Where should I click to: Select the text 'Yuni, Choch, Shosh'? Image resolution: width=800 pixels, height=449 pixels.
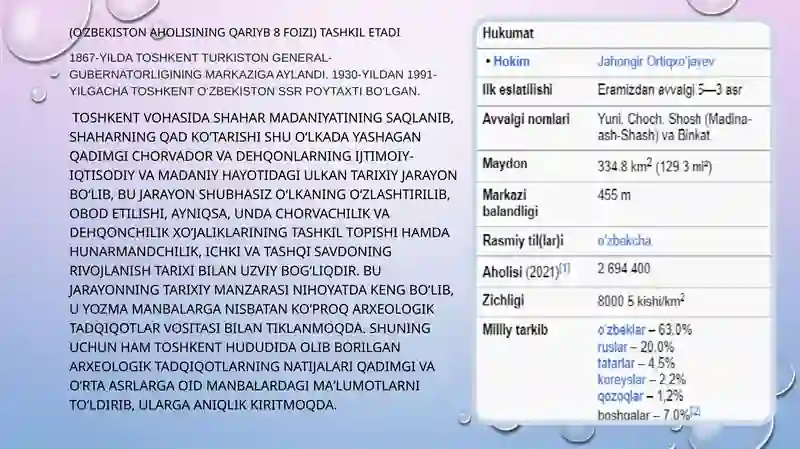[649, 119]
